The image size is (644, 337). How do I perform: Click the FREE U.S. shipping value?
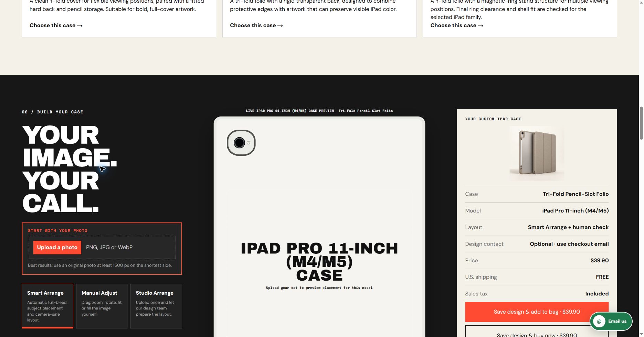[602, 277]
